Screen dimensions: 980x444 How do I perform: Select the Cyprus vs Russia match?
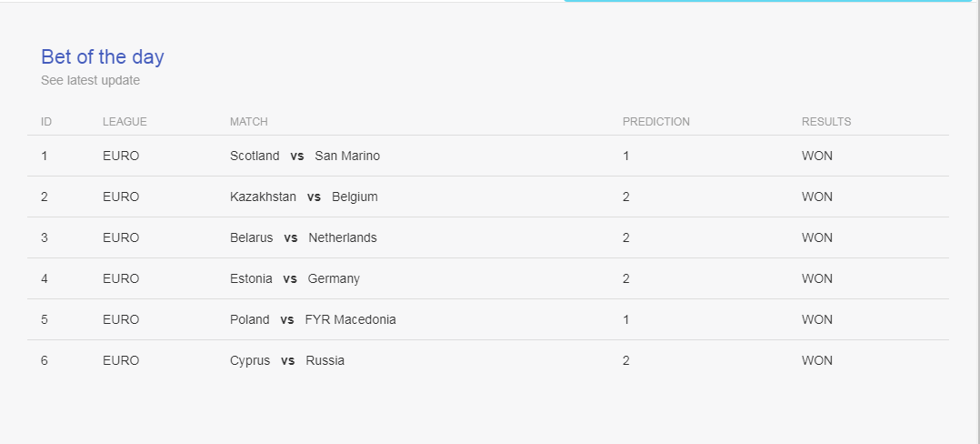287,360
